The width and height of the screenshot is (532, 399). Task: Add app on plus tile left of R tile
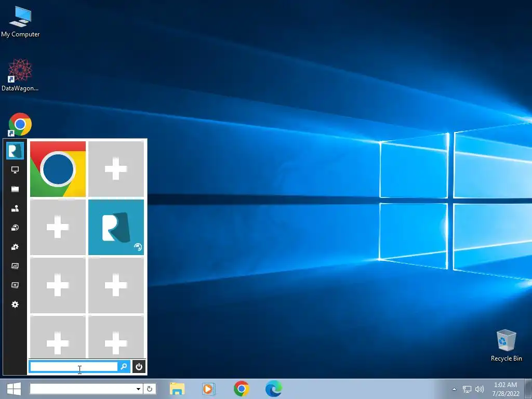click(58, 227)
